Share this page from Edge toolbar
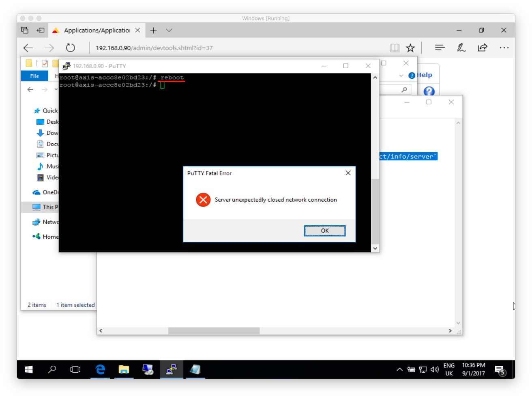The width and height of the screenshot is (532, 399). (x=483, y=48)
